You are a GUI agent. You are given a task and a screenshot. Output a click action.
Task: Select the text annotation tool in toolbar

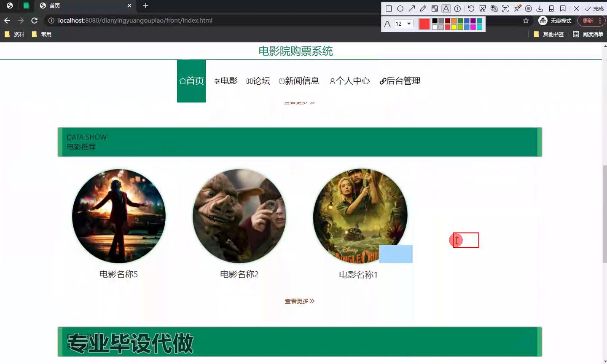446,8
